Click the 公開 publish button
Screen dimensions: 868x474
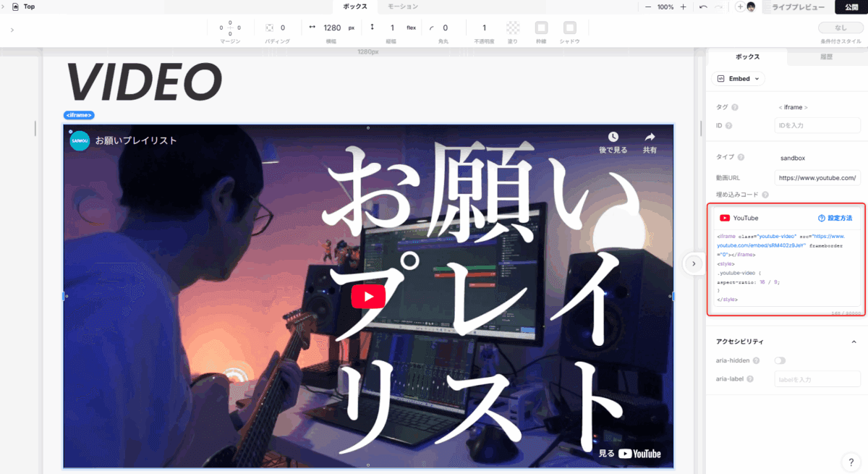coord(851,7)
